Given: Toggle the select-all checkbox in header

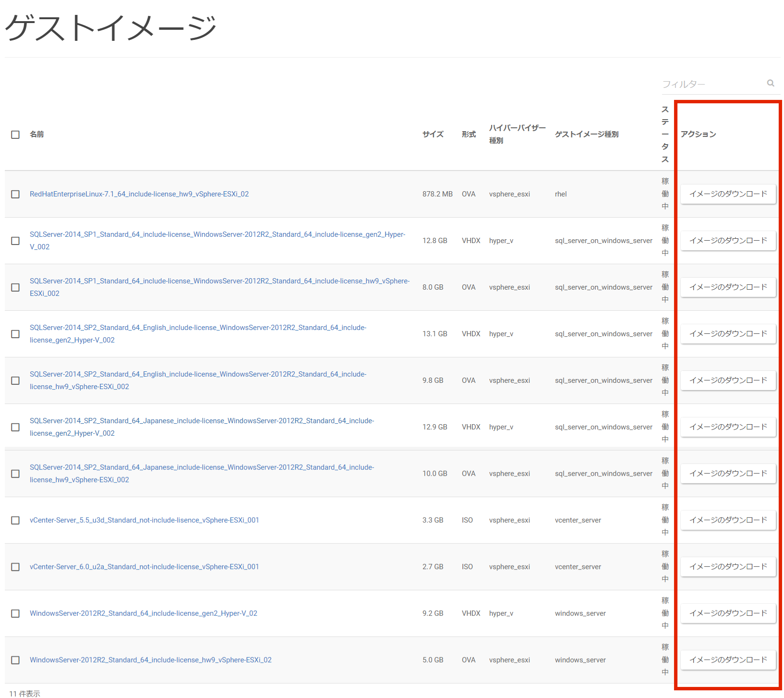Looking at the screenshot, I should coord(15,135).
